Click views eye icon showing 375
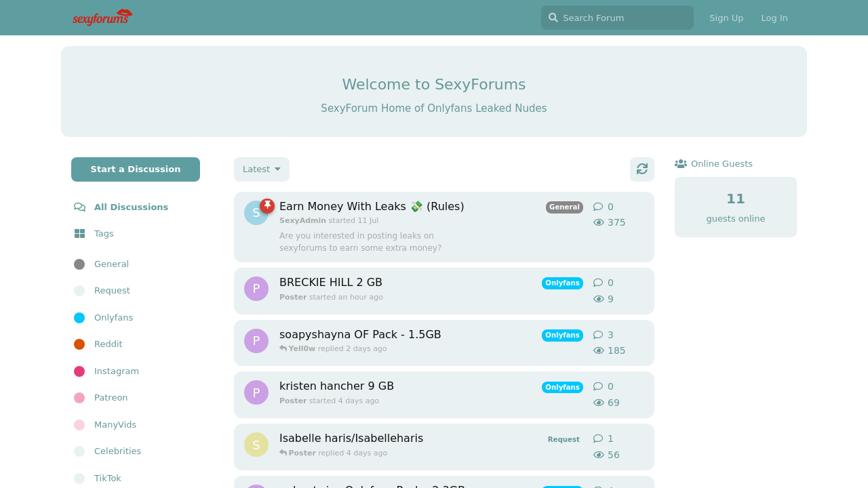Viewport: 868px width, 488px height. pyautogui.click(x=599, y=222)
